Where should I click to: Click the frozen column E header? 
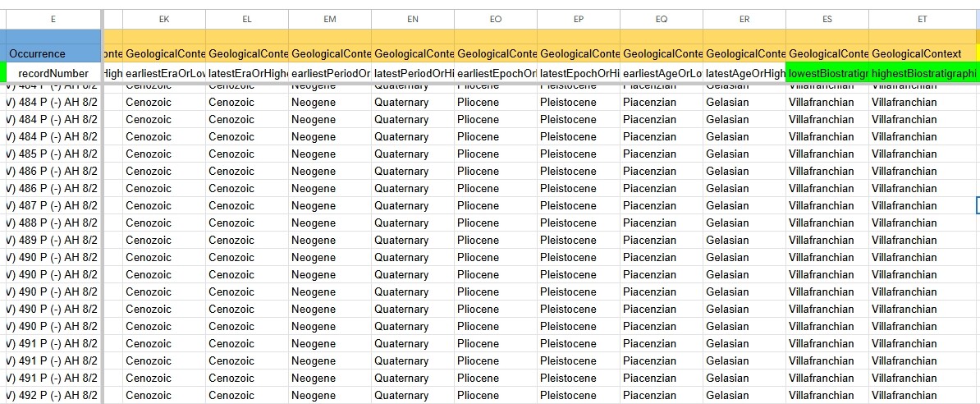point(53,18)
